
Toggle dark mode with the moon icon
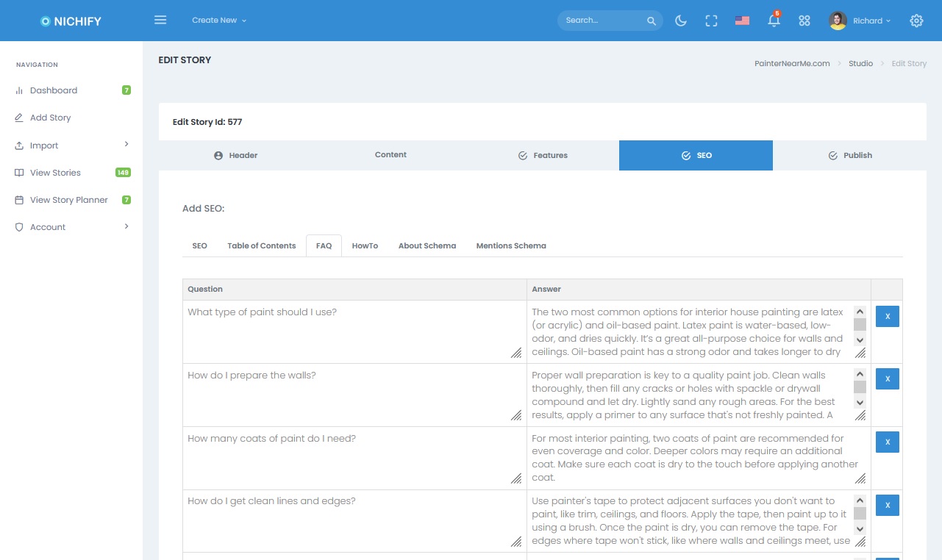[x=680, y=21]
